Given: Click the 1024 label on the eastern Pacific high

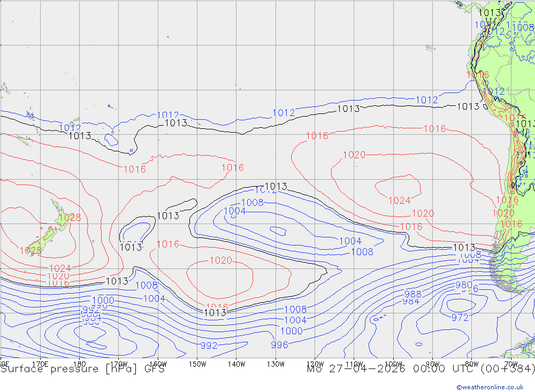Looking at the screenshot, I should point(400,200).
